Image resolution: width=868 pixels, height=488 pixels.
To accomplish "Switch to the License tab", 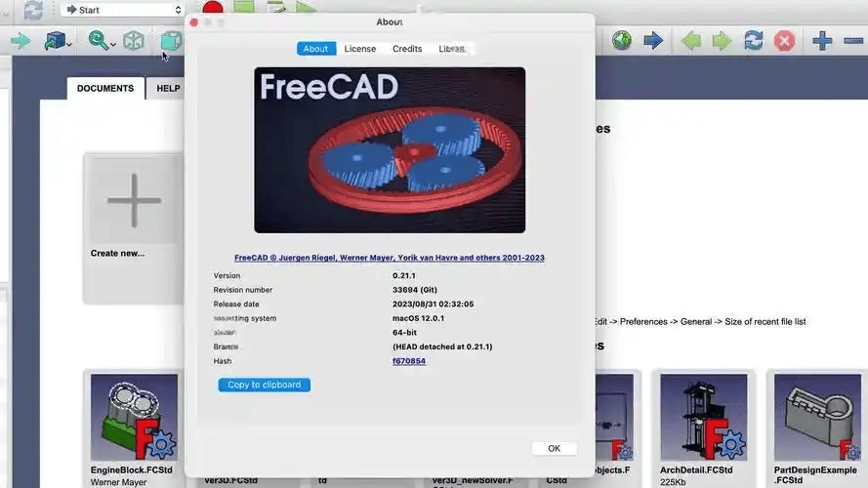I will point(359,49).
